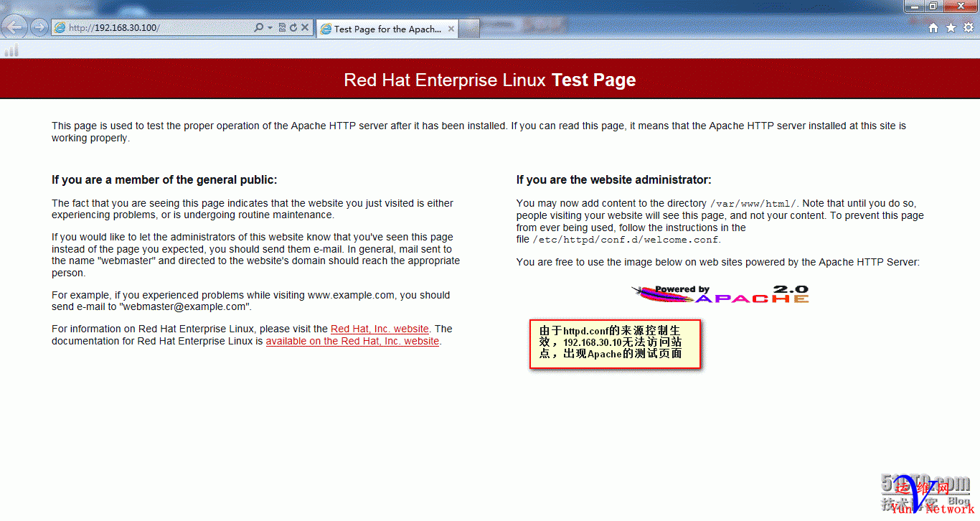This screenshot has width=980, height=521.
Task: Click the text "www.example.com" in the example paragraph
Action: (352, 295)
